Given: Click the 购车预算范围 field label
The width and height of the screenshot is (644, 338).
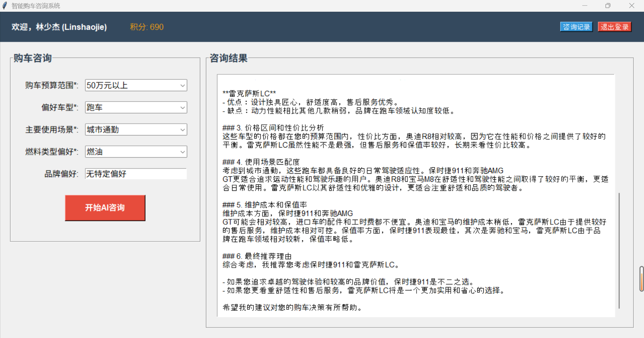Looking at the screenshot, I should pyautogui.click(x=52, y=85).
